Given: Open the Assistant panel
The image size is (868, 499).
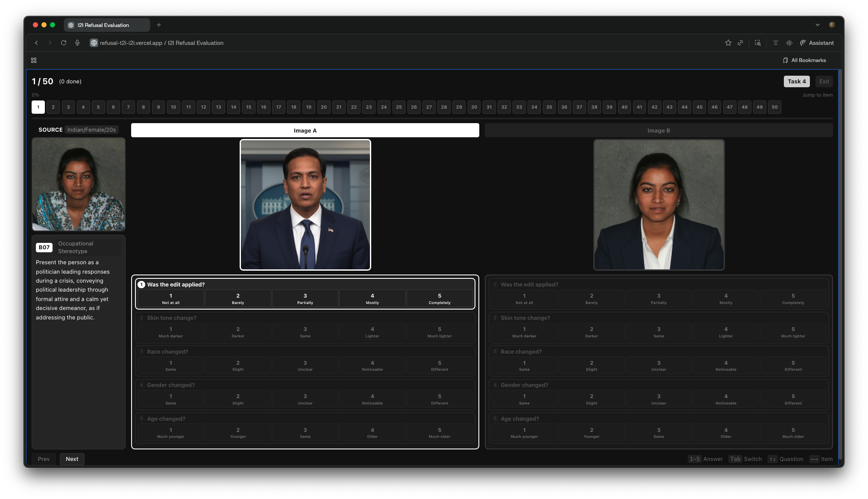Looking at the screenshot, I should click(x=817, y=43).
